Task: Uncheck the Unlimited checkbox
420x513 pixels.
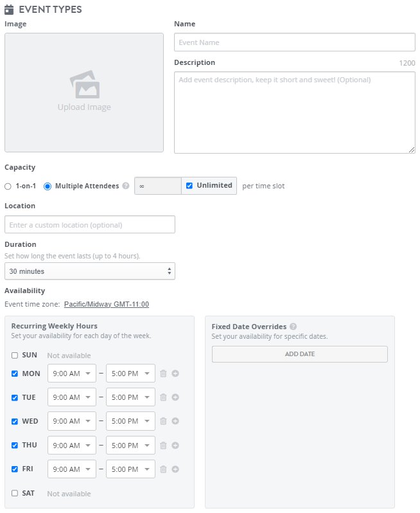Action: 189,186
